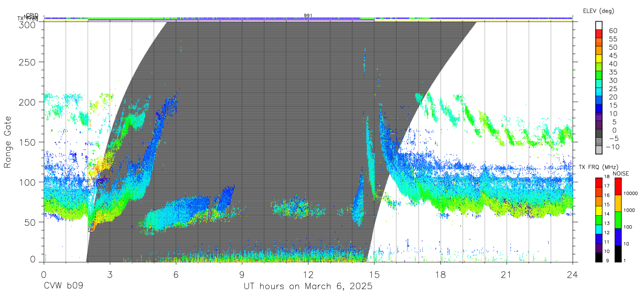Pick the yellow swatch in TX FRQ colorbar
The width and height of the screenshot is (644, 297).
[x=598, y=211]
